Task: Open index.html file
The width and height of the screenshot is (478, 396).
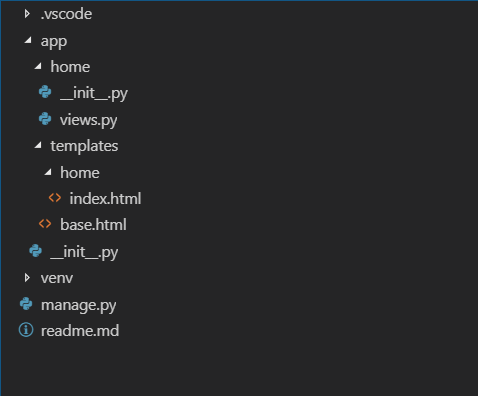Action: click(x=105, y=199)
